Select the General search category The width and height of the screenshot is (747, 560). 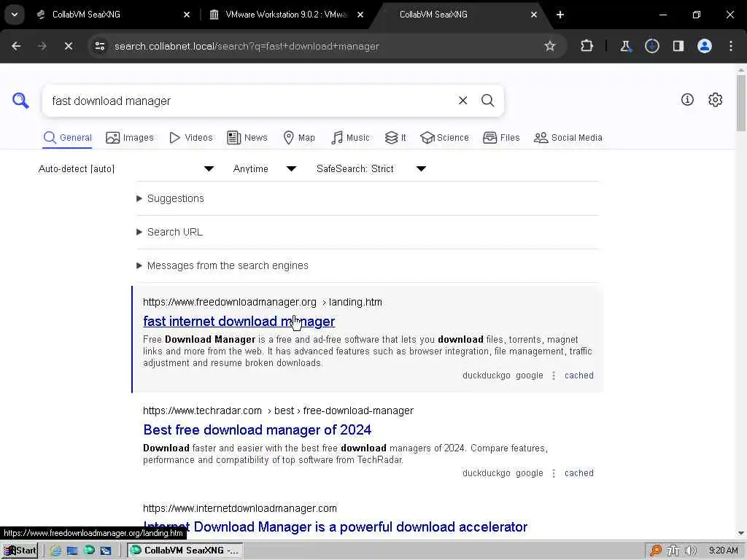(x=67, y=138)
